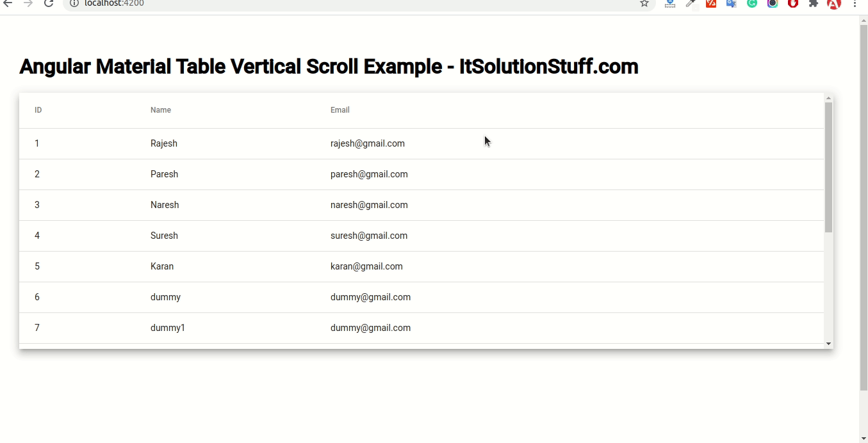Click the Suresh name cell

[164, 236]
